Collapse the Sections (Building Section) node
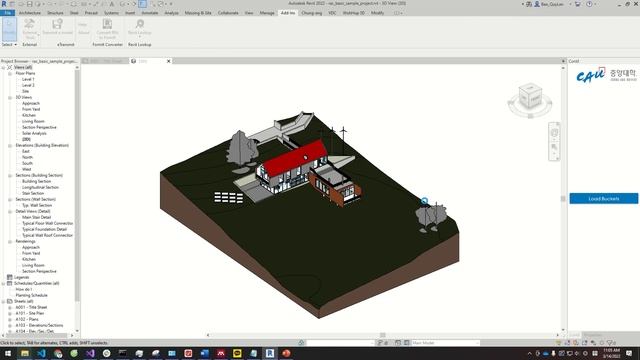 point(10,176)
